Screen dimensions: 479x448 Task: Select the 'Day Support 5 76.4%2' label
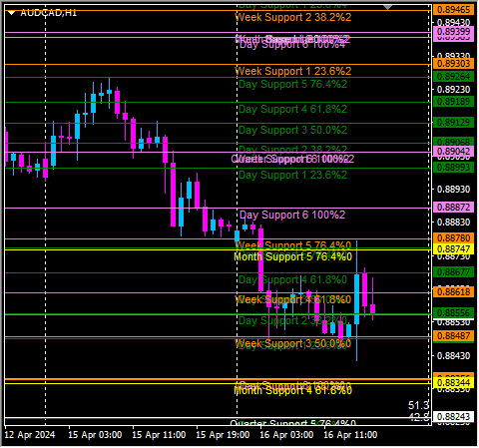tap(292, 84)
